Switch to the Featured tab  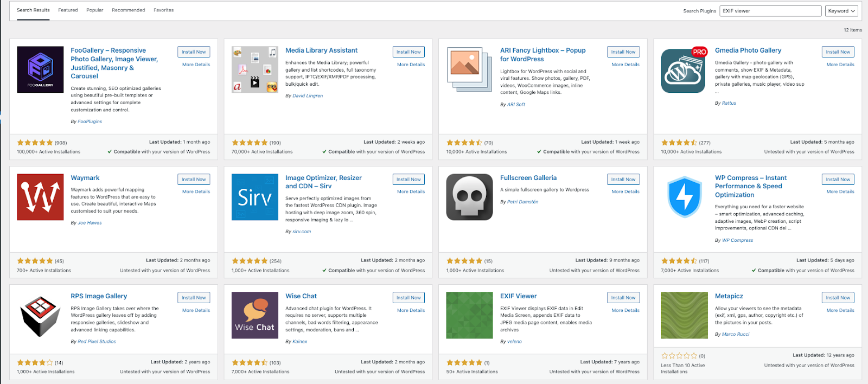68,10
